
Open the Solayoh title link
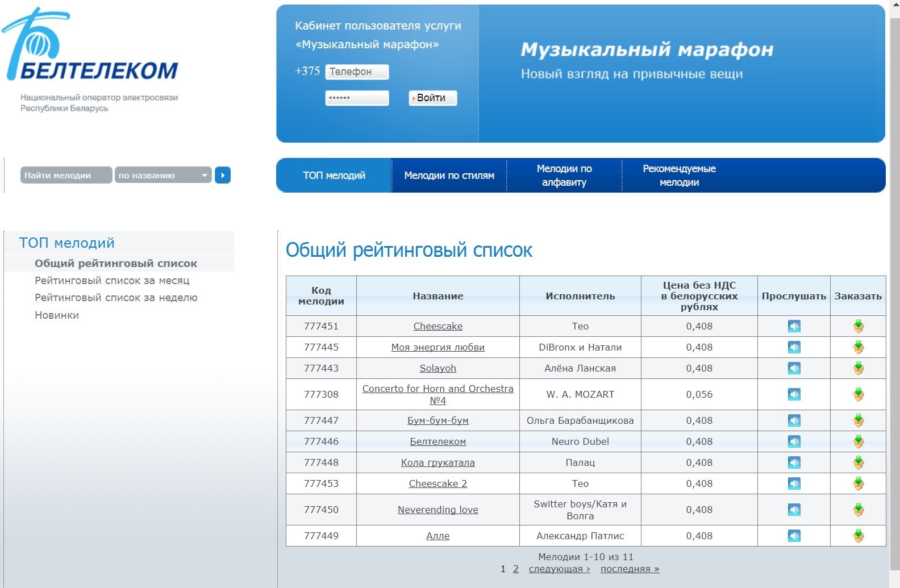[438, 368]
